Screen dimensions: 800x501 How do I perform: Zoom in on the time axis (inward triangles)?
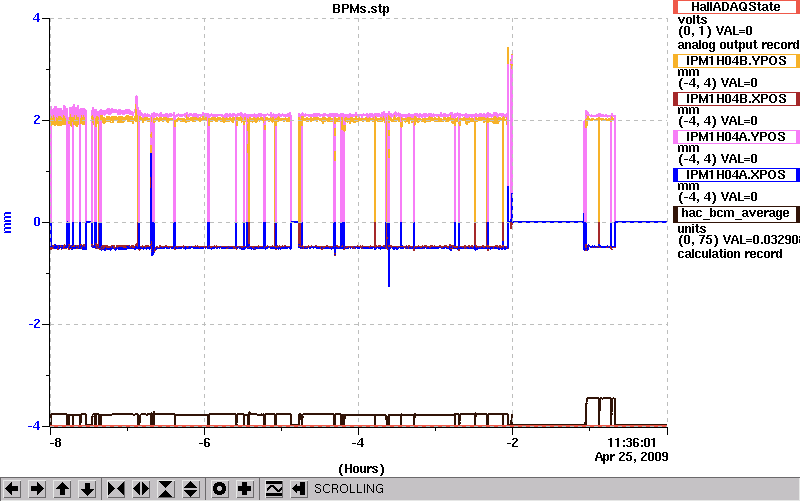pos(116,489)
